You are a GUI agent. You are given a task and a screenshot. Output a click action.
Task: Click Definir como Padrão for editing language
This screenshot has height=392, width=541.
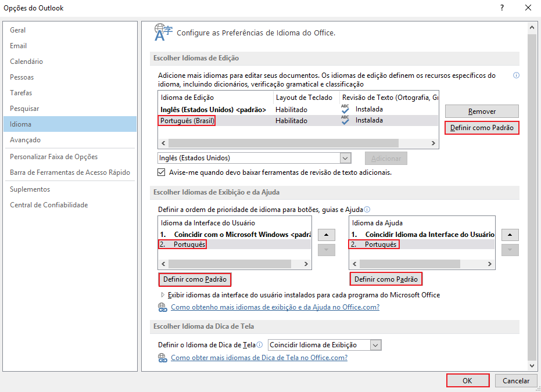pyautogui.click(x=482, y=128)
